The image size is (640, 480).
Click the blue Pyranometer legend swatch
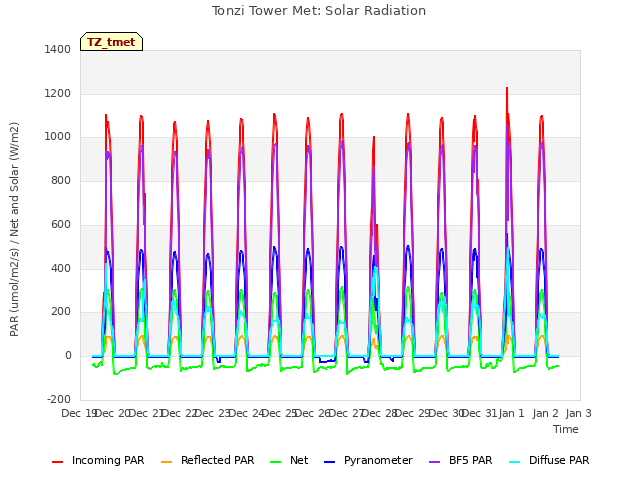click(x=329, y=462)
